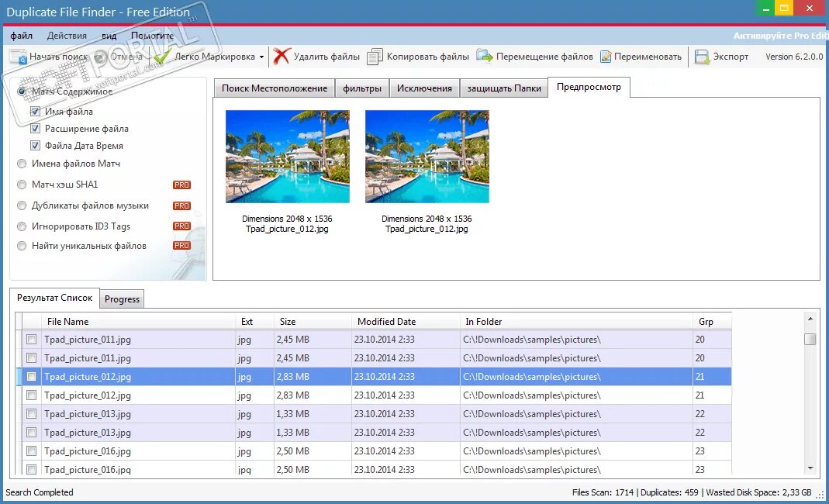Click the Start search icon
The width and height of the screenshot is (829, 504).
click(18, 57)
